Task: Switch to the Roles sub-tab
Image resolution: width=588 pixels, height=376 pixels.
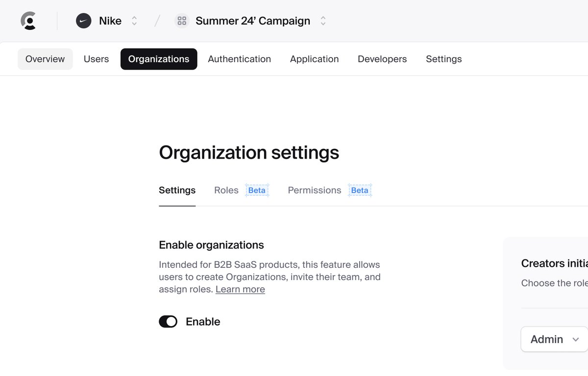Action: coord(226,190)
